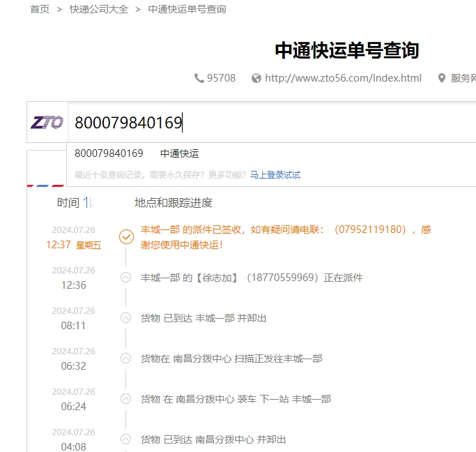Click the 中通快运单号查询 page title
Screen dimensions: 476x452
pyautogui.click(x=346, y=50)
